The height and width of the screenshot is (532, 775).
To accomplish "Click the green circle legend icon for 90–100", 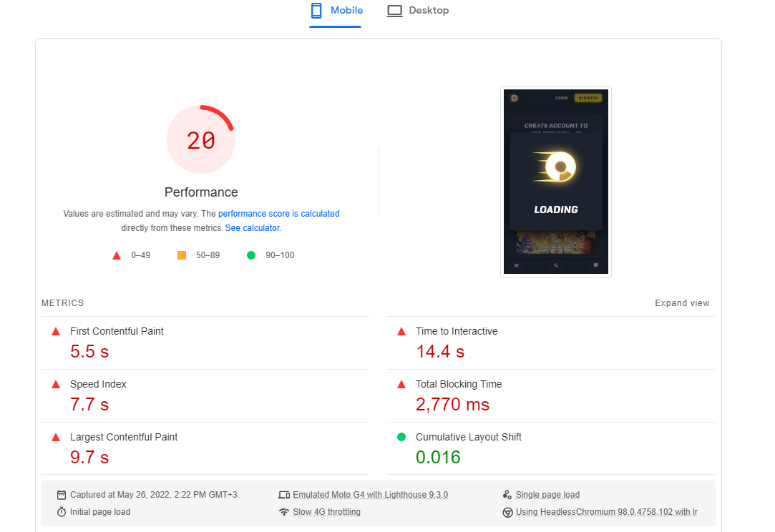I will click(251, 255).
